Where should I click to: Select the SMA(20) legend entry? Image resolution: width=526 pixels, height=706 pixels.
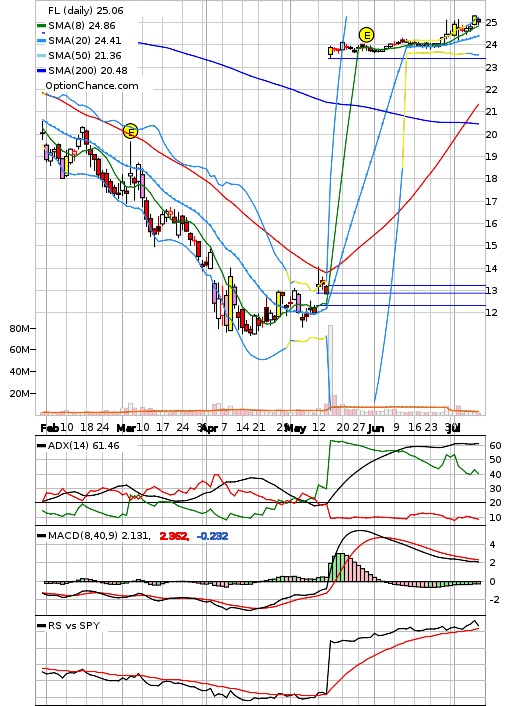tap(79, 41)
